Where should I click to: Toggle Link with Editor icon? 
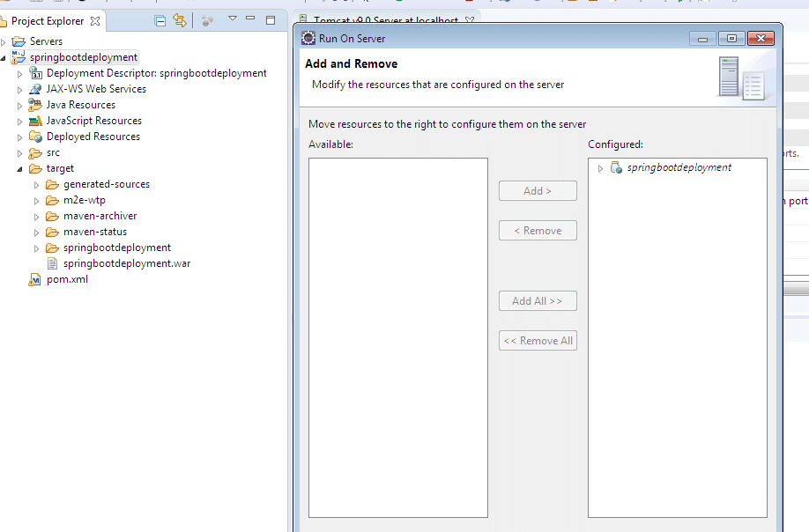pos(180,20)
